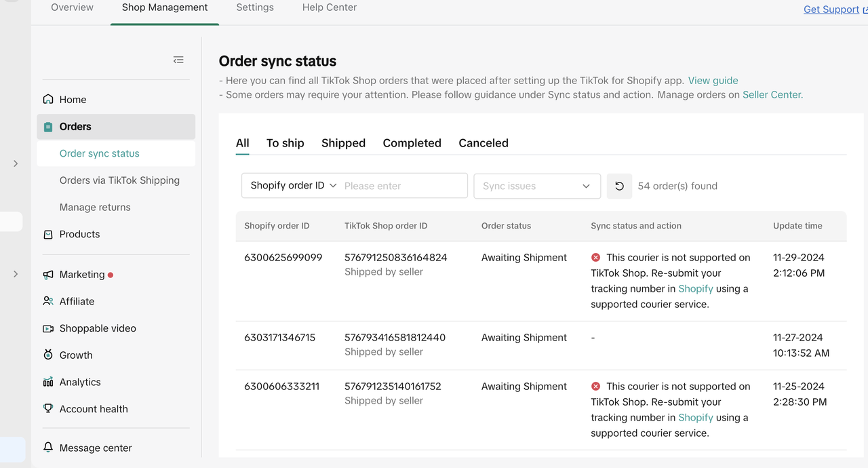
Task: Open the Shopify order ID dropdown
Action: tap(293, 186)
